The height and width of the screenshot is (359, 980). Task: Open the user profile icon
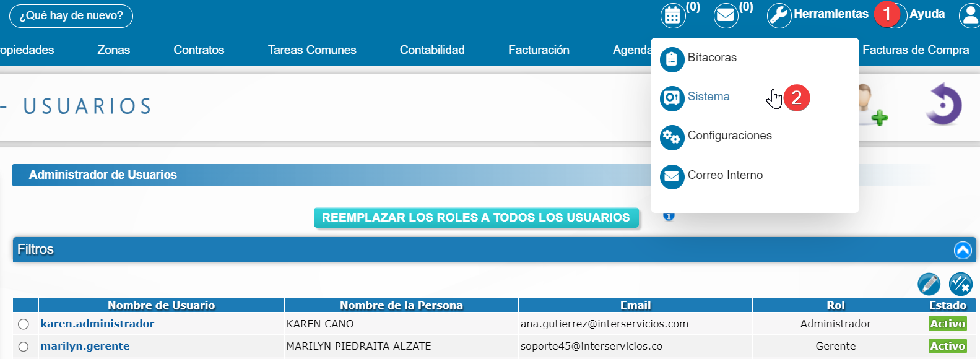(969, 15)
